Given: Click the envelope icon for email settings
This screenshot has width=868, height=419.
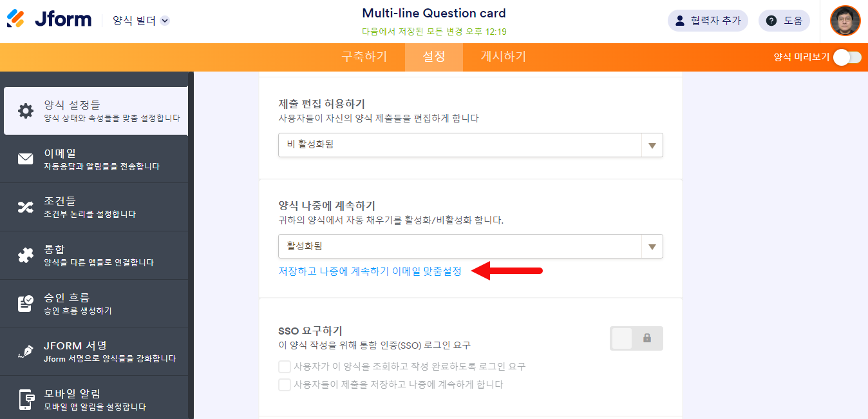Looking at the screenshot, I should (x=26, y=159).
